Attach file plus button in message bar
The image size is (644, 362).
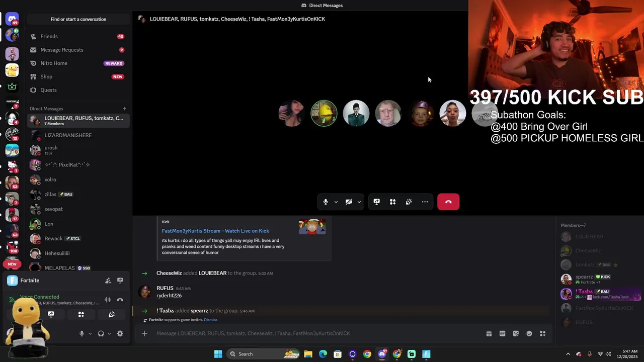click(144, 333)
